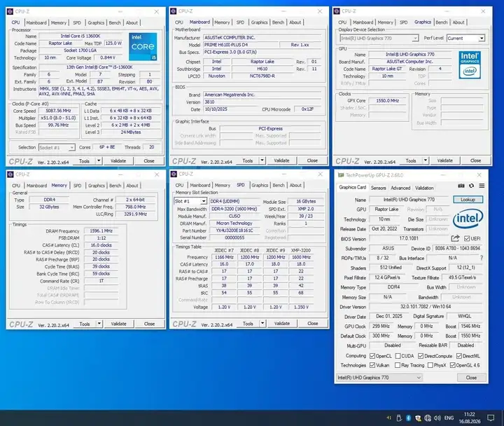This screenshot has width=504, height=426.
Task: Expand Tools dropdown arrow in Mainboard tab window
Action: (262, 160)
